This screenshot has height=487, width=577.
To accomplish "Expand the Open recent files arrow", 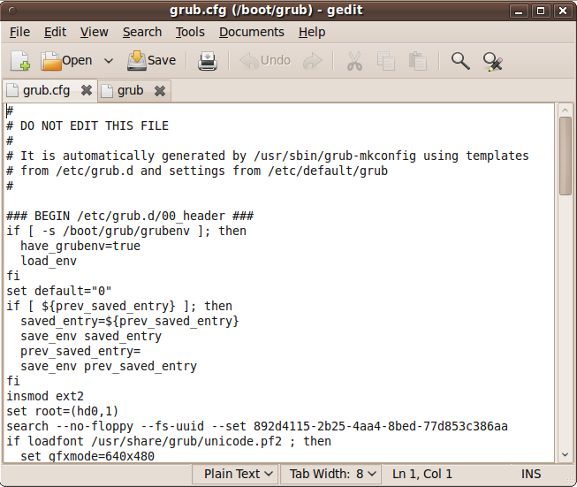I will pos(109,61).
